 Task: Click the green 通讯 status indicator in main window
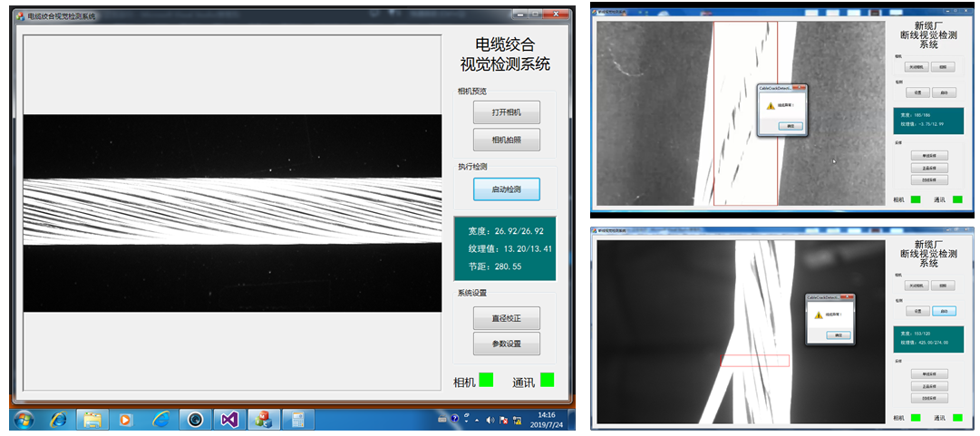548,380
